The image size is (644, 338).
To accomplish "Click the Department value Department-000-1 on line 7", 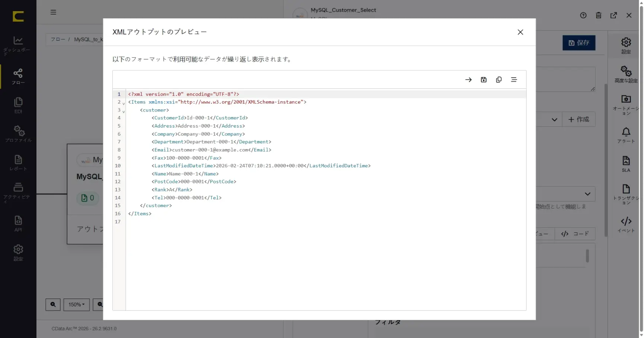I will tap(210, 142).
